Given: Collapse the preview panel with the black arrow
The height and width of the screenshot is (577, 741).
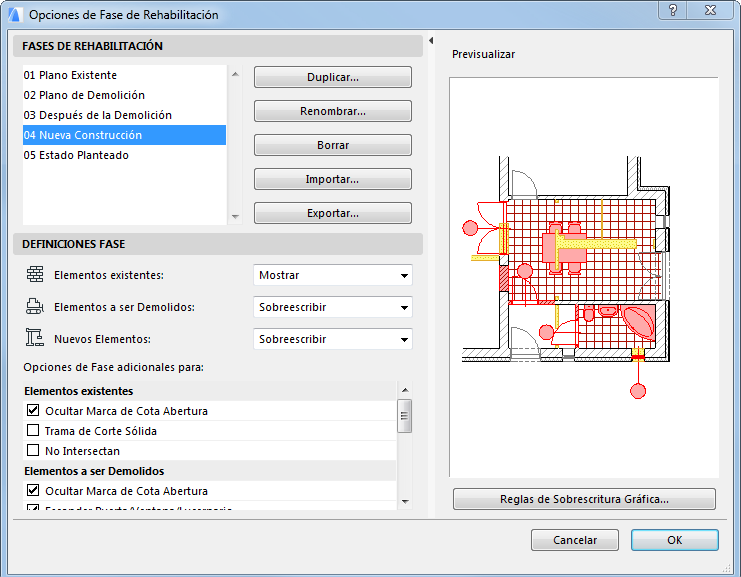Looking at the screenshot, I should 431,41.
